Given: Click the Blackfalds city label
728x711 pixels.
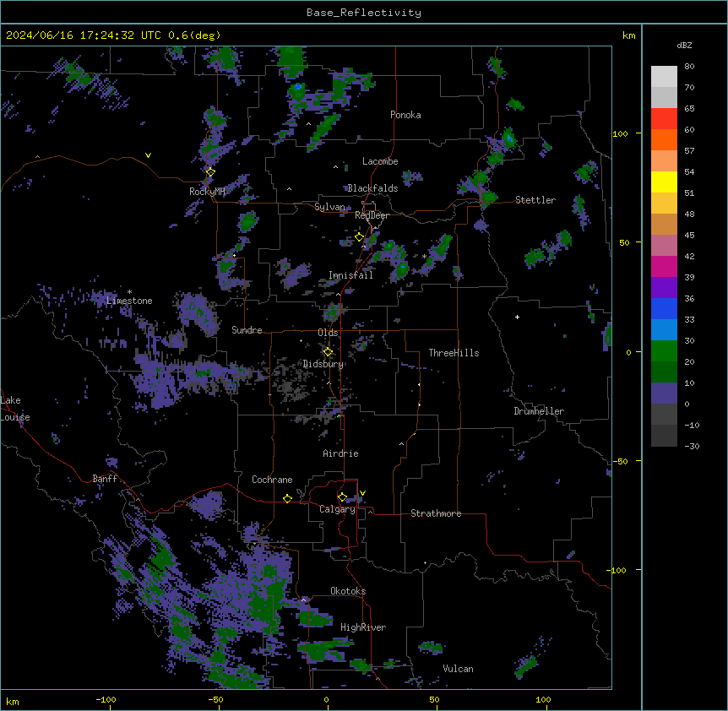Looking at the screenshot, I should [372, 188].
